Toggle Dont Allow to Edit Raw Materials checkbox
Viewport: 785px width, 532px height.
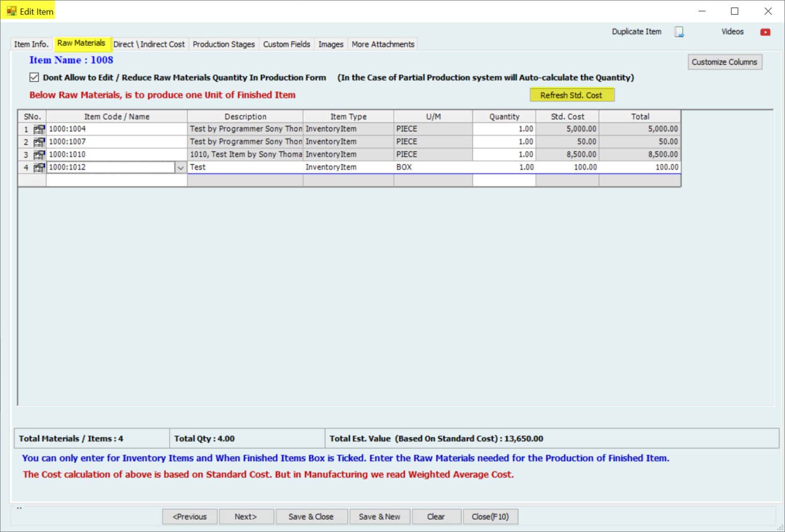34,78
